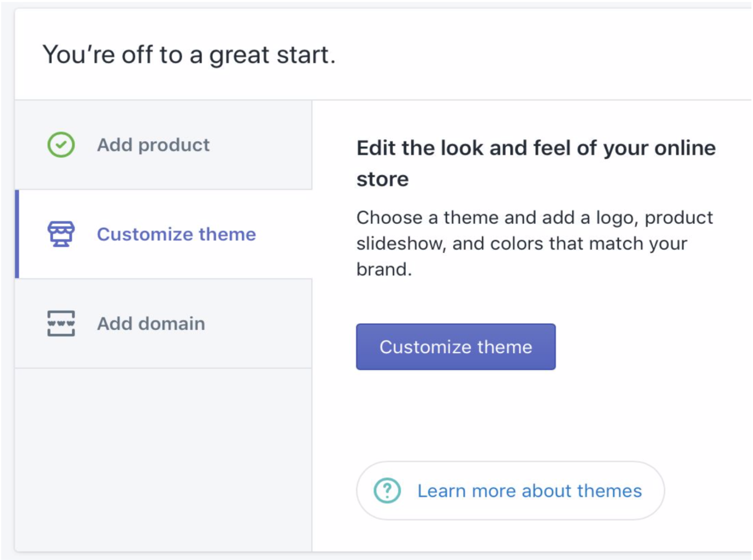Screen dimensions: 753x560
Task: Click the question mark inside the help pill
Action: (387, 490)
